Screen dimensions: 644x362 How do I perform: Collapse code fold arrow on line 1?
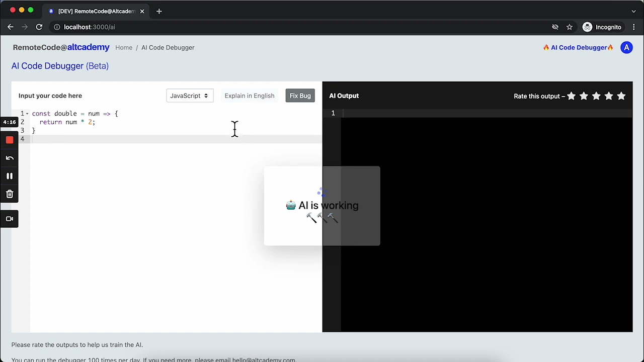(x=27, y=114)
